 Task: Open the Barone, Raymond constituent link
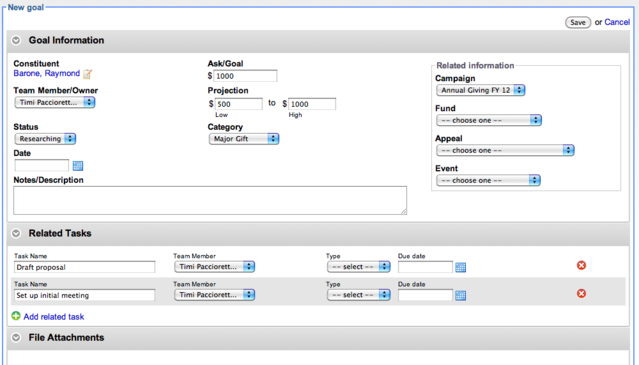(x=46, y=73)
